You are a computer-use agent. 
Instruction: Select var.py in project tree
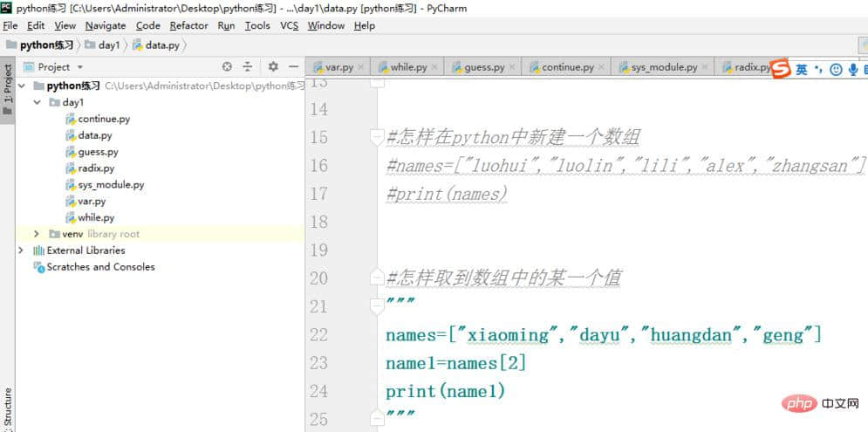(x=92, y=201)
